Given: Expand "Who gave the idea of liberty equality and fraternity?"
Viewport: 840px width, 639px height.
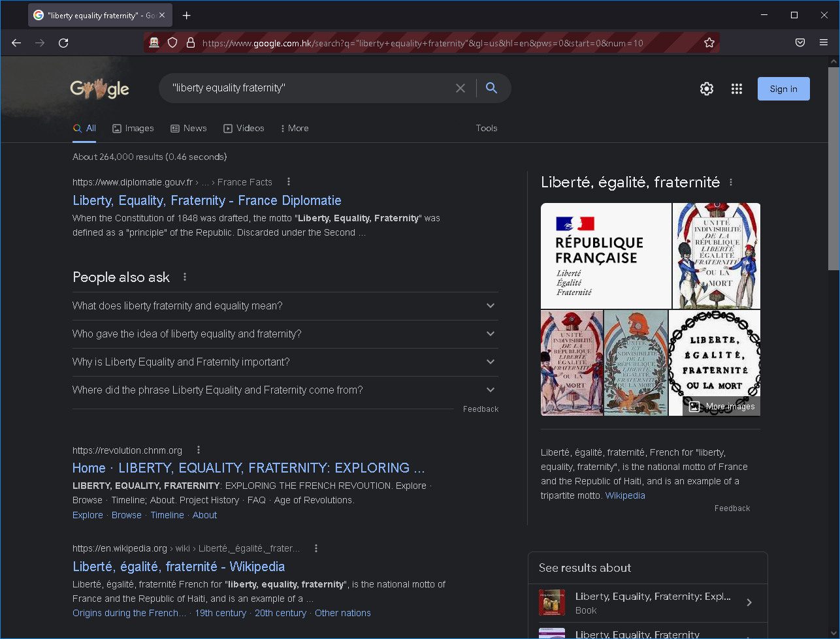Looking at the screenshot, I should (285, 334).
